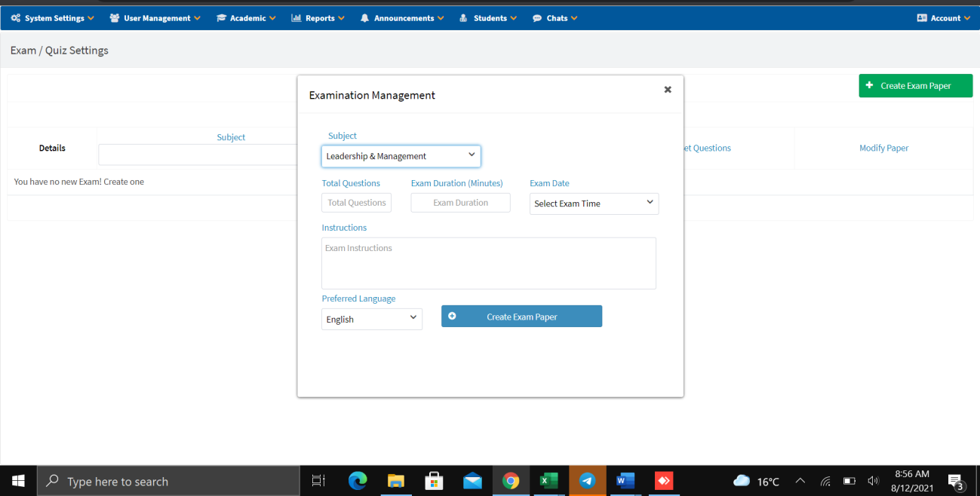The image size is (980, 496).
Task: Click the Modify Paper column link
Action: pyautogui.click(x=883, y=148)
